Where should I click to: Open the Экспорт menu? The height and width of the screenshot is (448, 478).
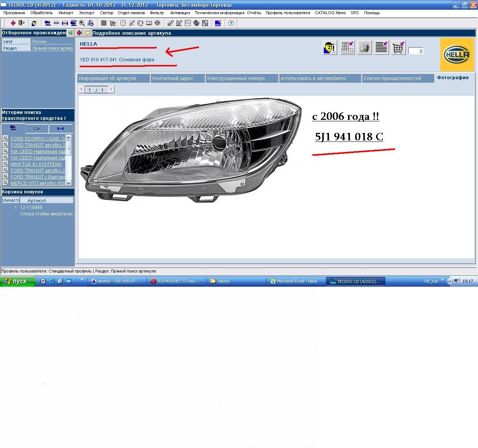(87, 13)
